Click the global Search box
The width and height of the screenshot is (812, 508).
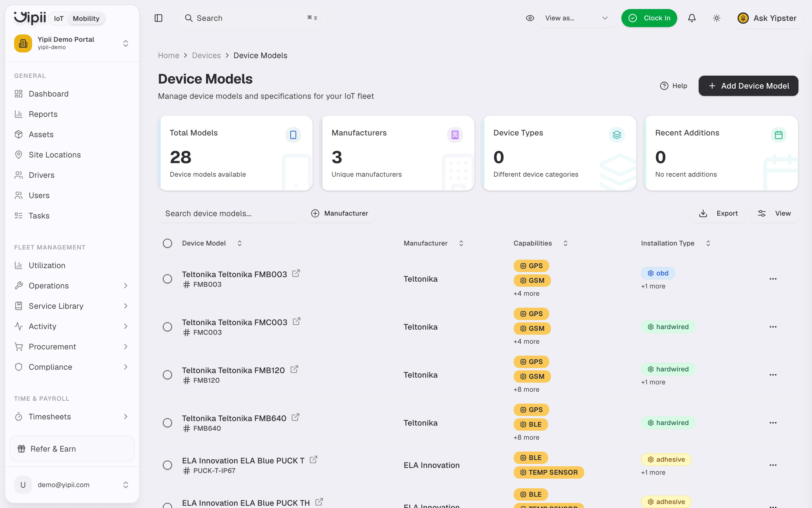click(253, 18)
